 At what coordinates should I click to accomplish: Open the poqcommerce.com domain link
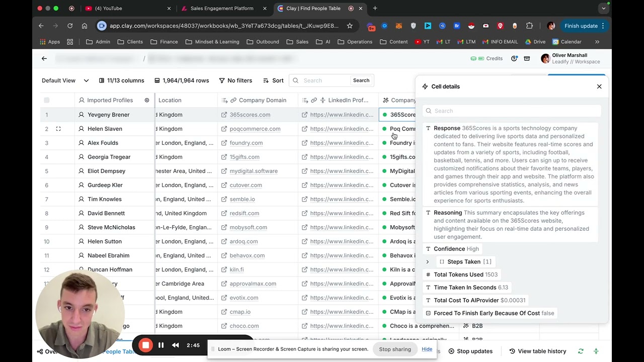(255, 129)
